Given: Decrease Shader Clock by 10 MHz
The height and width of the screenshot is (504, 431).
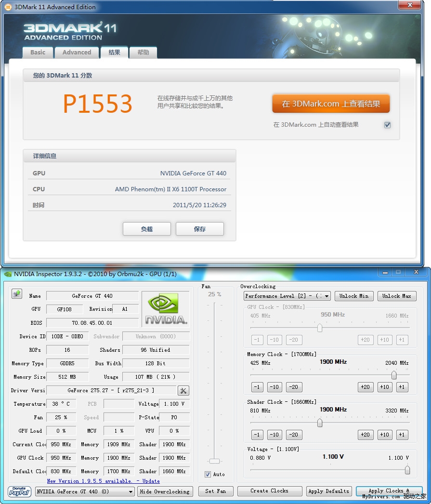Looking at the screenshot, I should point(274,435).
